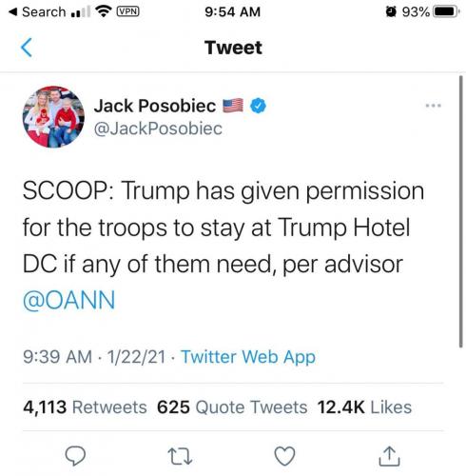Viewport: 466px width, 476px height.
Task: View the 12.4K Likes list
Action: pyautogui.click(x=364, y=407)
